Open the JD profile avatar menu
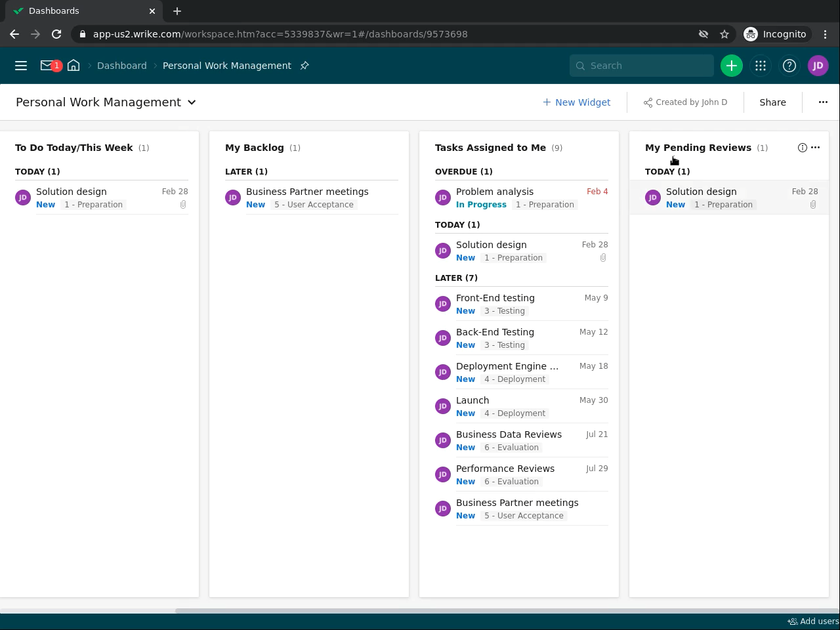 pyautogui.click(x=818, y=66)
